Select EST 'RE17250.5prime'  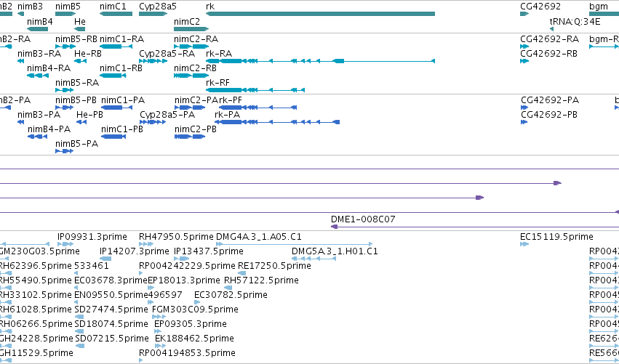[242, 273]
